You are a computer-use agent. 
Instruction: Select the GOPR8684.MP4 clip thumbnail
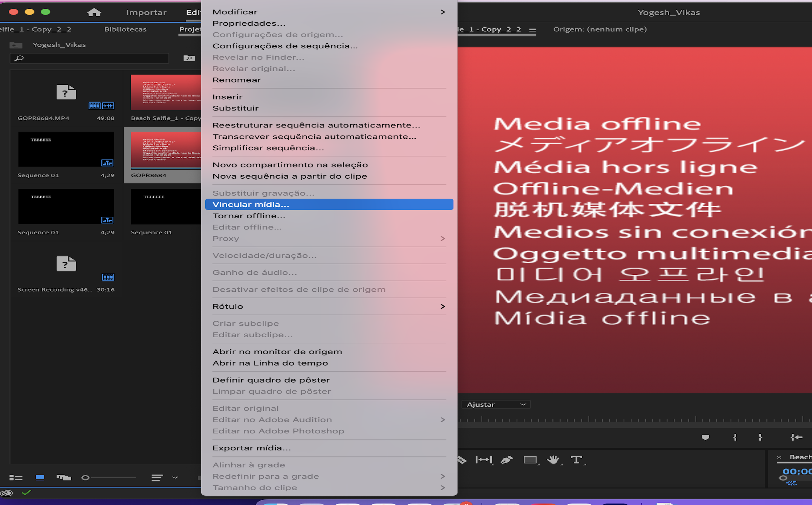click(66, 93)
